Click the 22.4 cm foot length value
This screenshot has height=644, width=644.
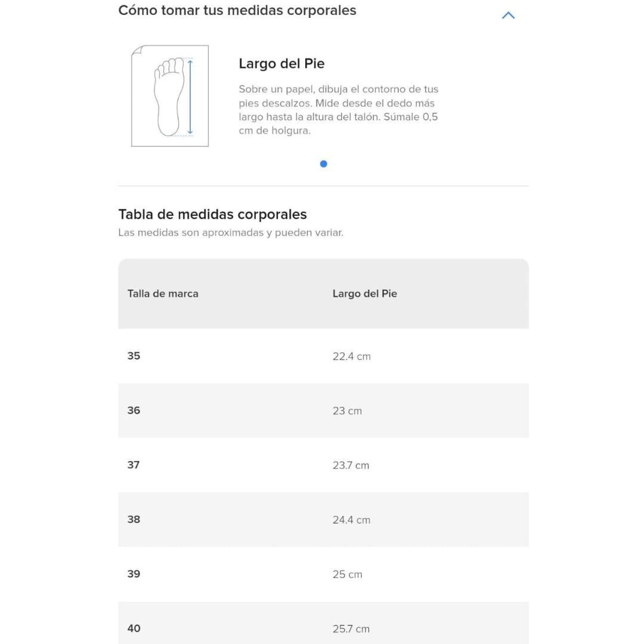pos(351,357)
